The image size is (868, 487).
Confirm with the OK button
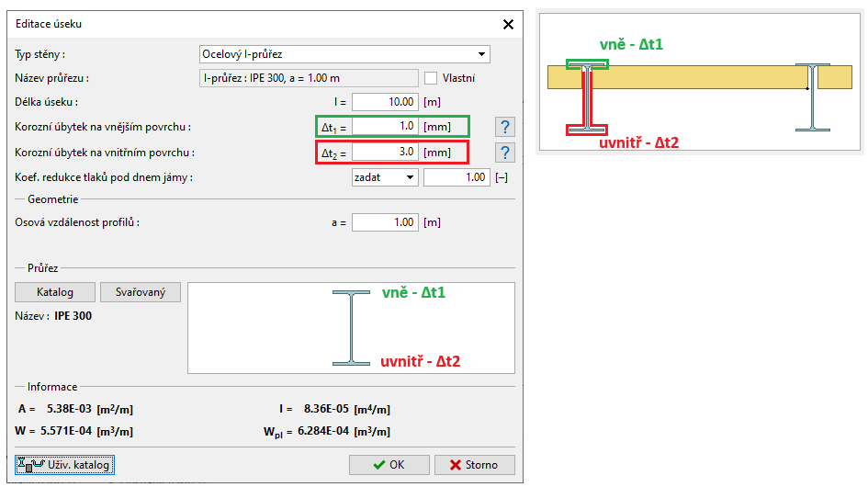coord(389,465)
